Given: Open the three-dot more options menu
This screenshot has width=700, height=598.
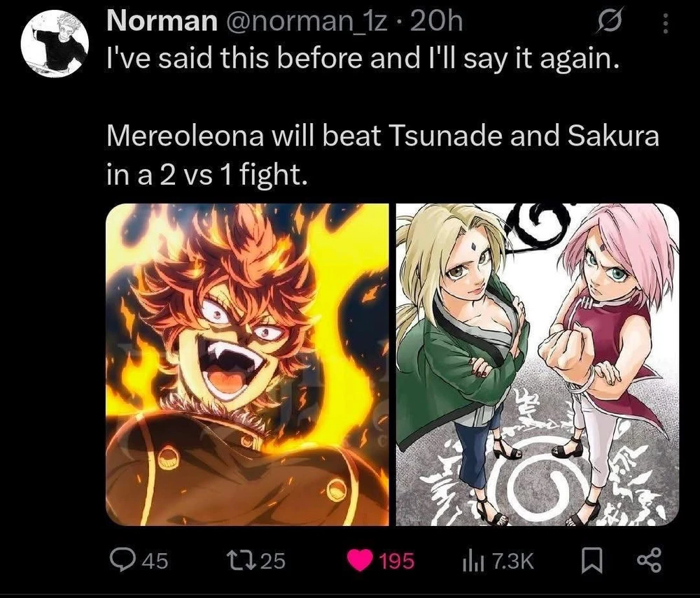Looking at the screenshot, I should click(x=665, y=23).
